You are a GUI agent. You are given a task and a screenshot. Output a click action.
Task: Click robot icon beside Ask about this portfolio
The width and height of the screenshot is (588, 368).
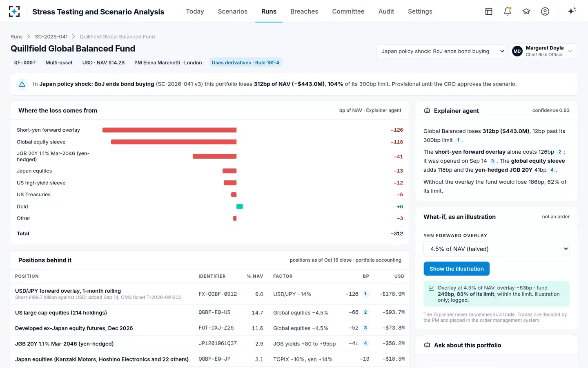tap(427, 345)
